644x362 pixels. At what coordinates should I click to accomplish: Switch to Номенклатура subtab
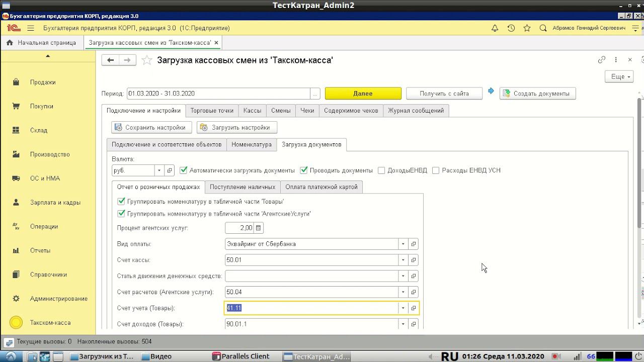point(252,144)
